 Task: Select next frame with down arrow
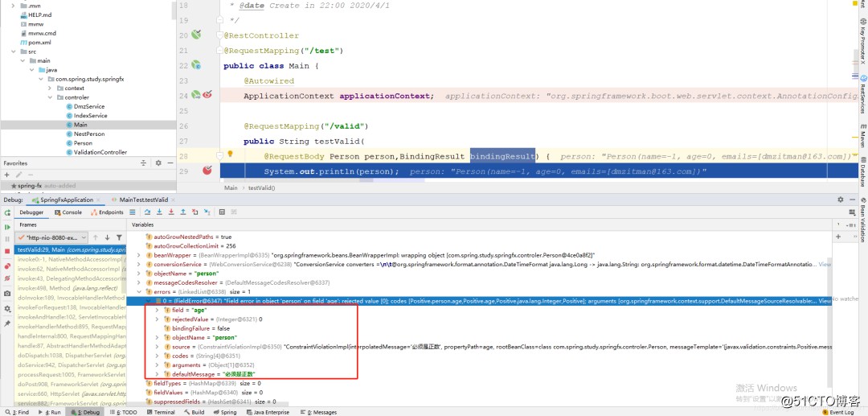pyautogui.click(x=107, y=237)
